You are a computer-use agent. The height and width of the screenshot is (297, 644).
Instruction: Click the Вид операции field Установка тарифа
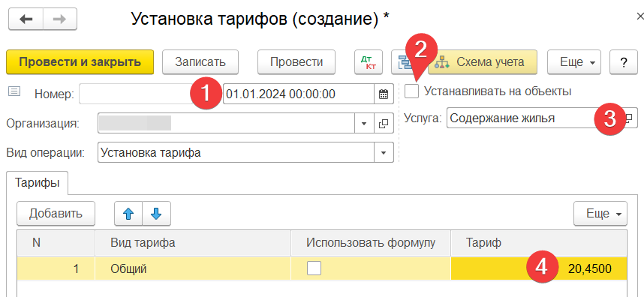(x=236, y=153)
